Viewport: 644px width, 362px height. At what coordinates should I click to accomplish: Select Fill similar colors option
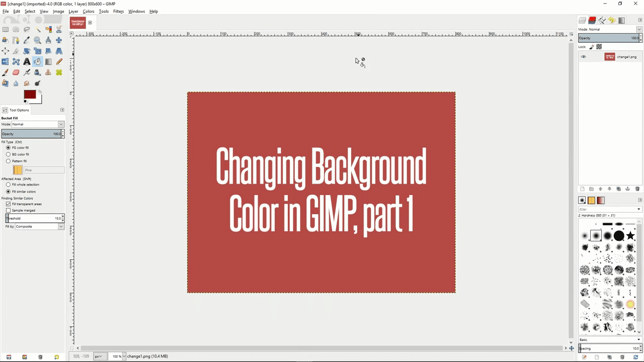[x=8, y=192]
